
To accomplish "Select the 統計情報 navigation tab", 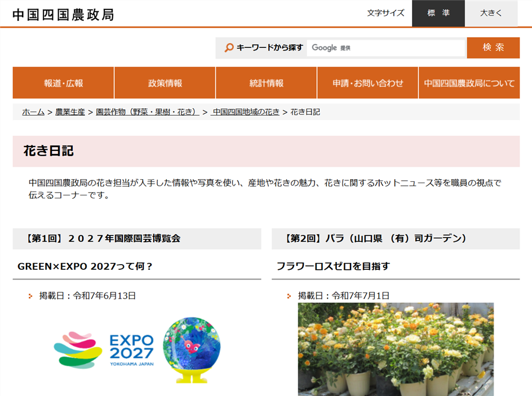I will pyautogui.click(x=266, y=83).
